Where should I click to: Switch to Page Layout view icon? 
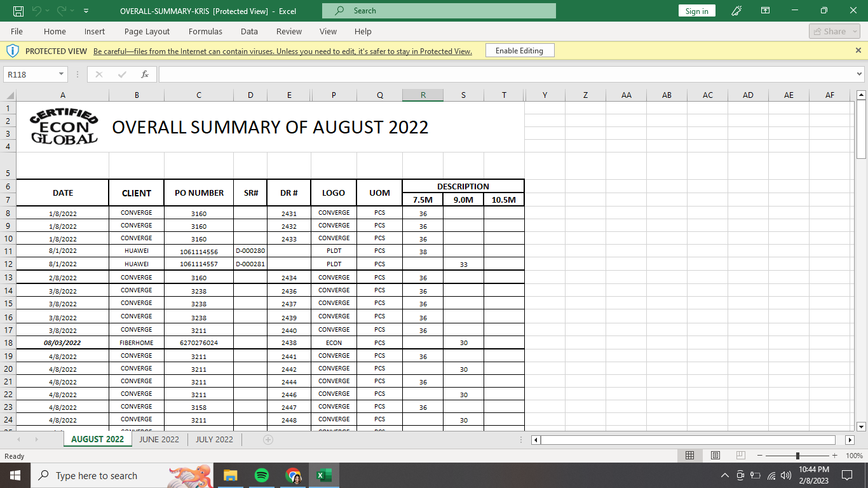click(x=715, y=456)
